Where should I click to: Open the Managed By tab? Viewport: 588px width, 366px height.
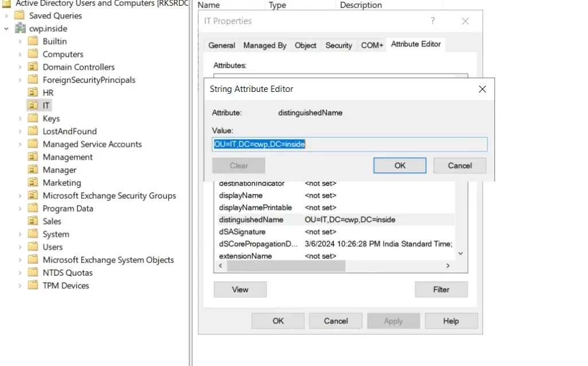(x=265, y=45)
